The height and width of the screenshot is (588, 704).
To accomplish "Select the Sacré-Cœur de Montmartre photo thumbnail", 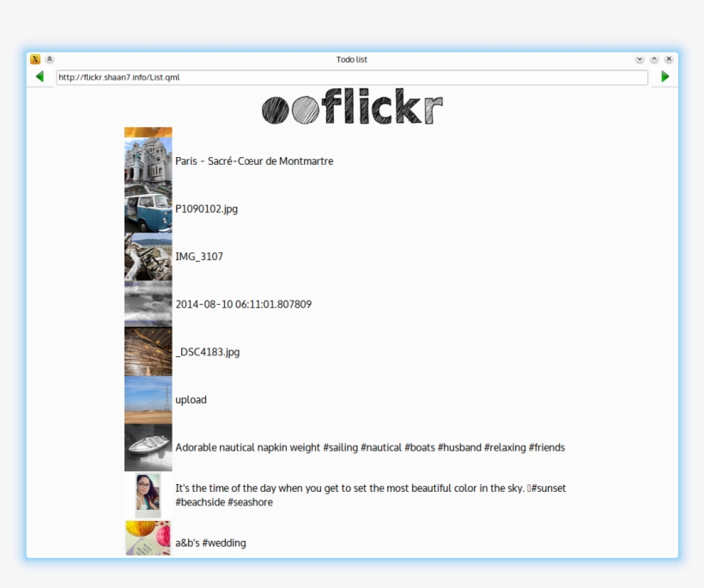I will click(x=148, y=161).
